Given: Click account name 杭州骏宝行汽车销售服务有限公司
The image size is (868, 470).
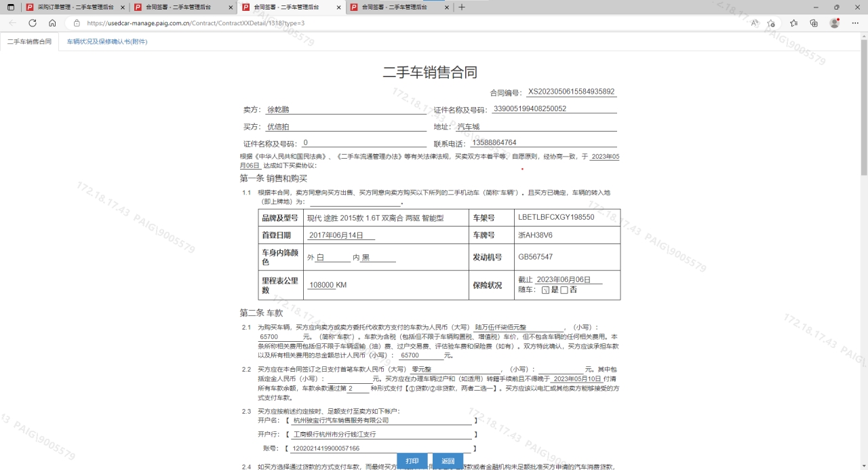Looking at the screenshot, I should pos(340,420).
